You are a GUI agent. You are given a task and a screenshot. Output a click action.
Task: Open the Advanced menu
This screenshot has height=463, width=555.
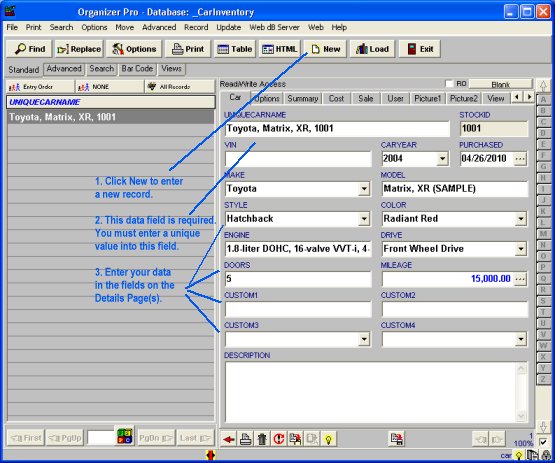(x=159, y=27)
